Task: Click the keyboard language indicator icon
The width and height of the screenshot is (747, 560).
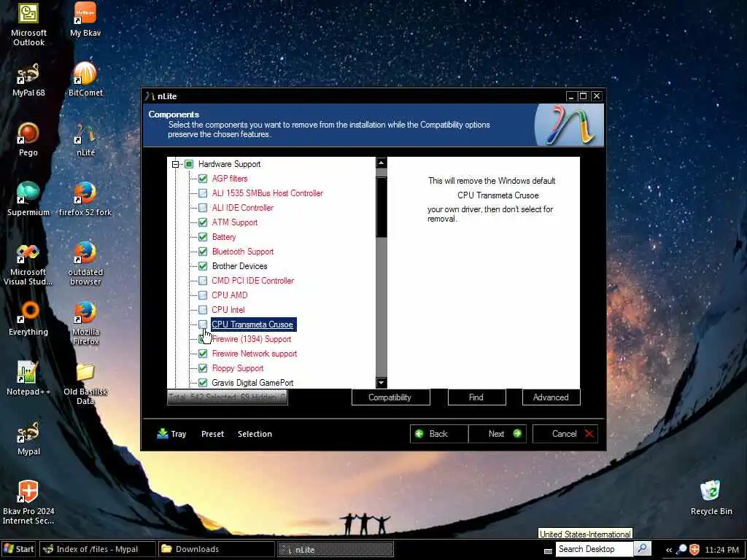Action: click(x=548, y=551)
